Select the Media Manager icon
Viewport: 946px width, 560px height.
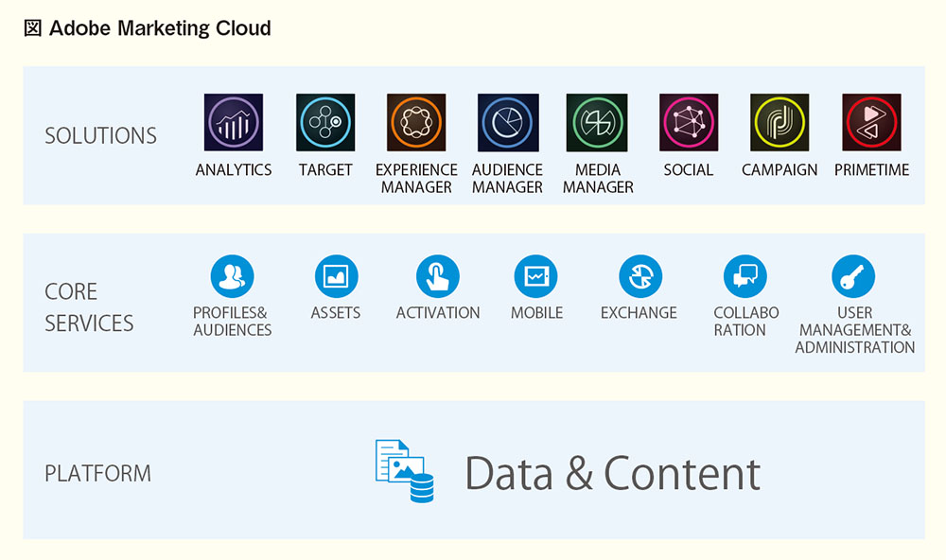point(597,122)
